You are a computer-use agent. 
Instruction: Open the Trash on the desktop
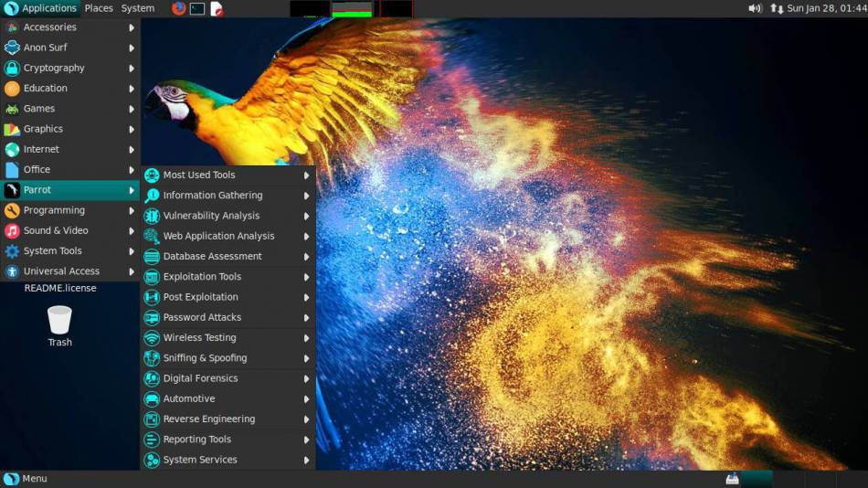[x=59, y=326]
